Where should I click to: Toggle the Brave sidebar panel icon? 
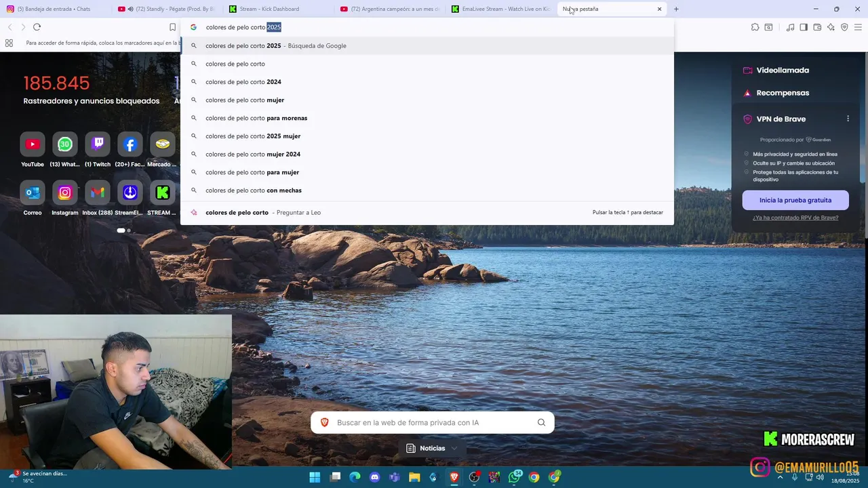click(x=804, y=27)
